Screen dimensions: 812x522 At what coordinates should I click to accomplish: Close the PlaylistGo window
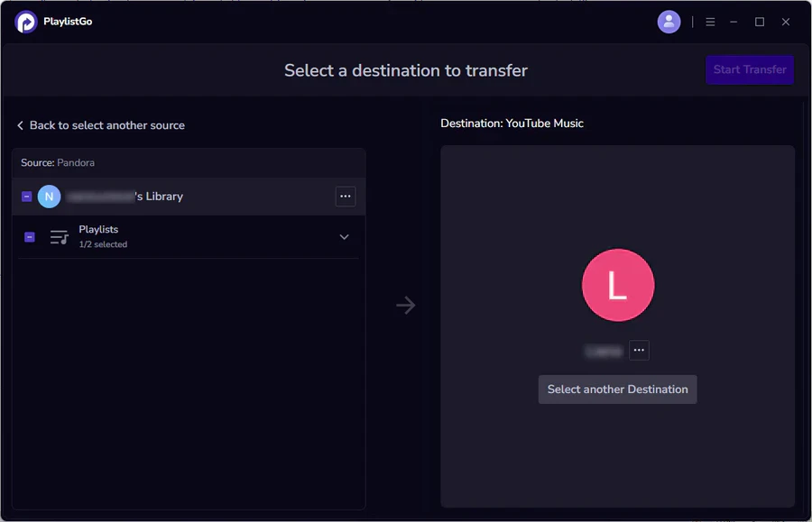click(786, 22)
